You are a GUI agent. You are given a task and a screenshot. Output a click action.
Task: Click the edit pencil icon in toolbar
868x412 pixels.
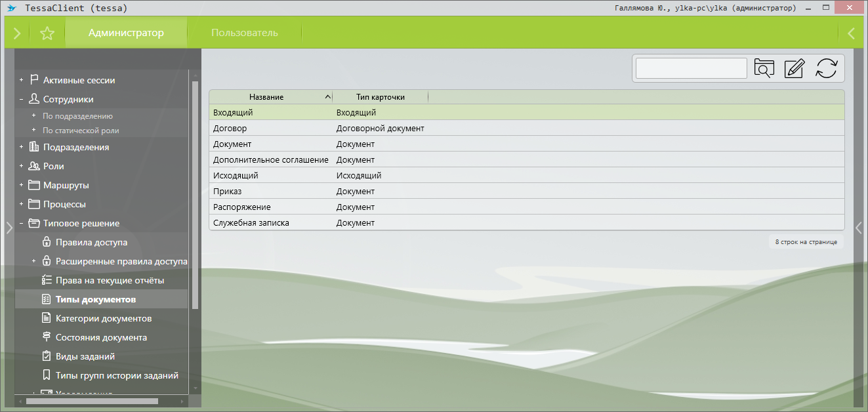[x=795, y=68]
